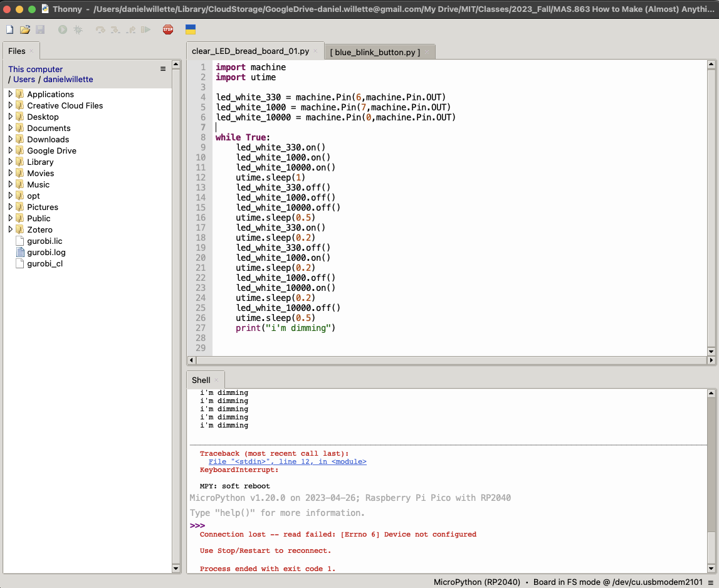
Task: Select the clear_LED_bread_board_01.py tab
Action: tap(250, 51)
